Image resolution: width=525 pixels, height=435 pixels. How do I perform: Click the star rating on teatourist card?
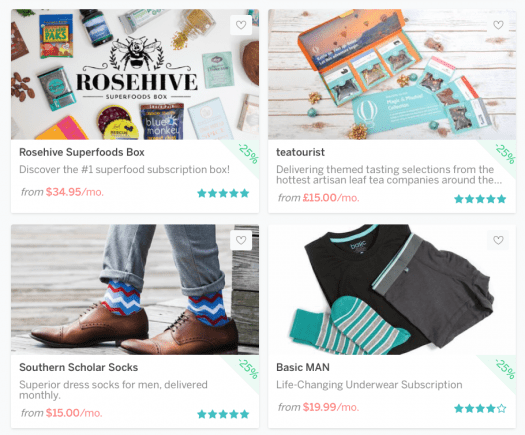(480, 199)
